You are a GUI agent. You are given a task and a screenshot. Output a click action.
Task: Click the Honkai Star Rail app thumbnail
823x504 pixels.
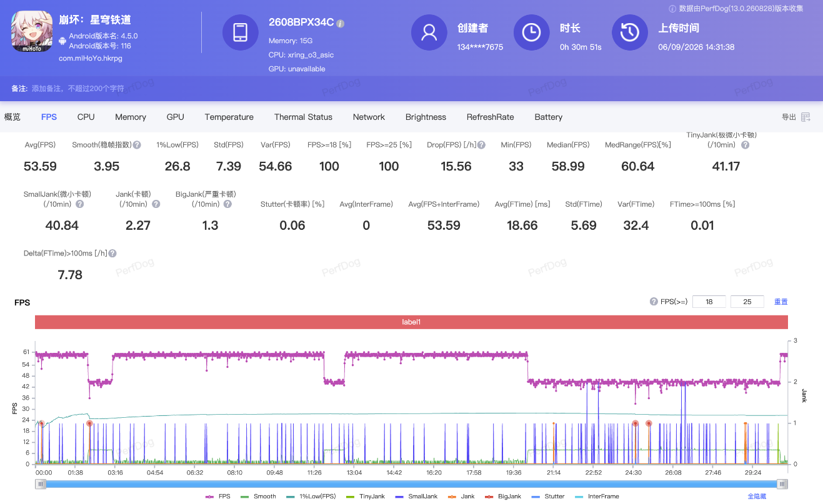pos(32,31)
